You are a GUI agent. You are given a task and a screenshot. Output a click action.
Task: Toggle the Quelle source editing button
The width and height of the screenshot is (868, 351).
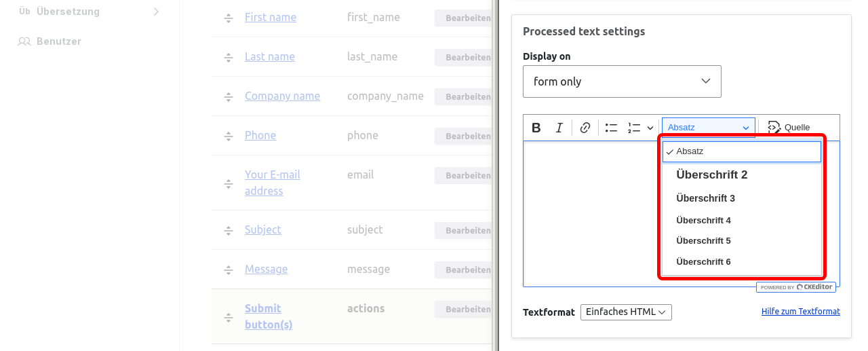pyautogui.click(x=789, y=128)
